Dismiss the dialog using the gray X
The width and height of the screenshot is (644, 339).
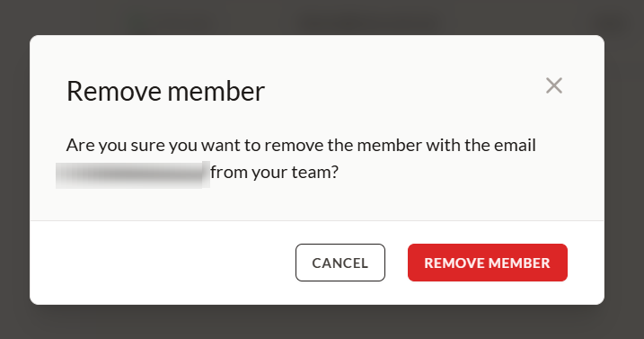point(553,85)
